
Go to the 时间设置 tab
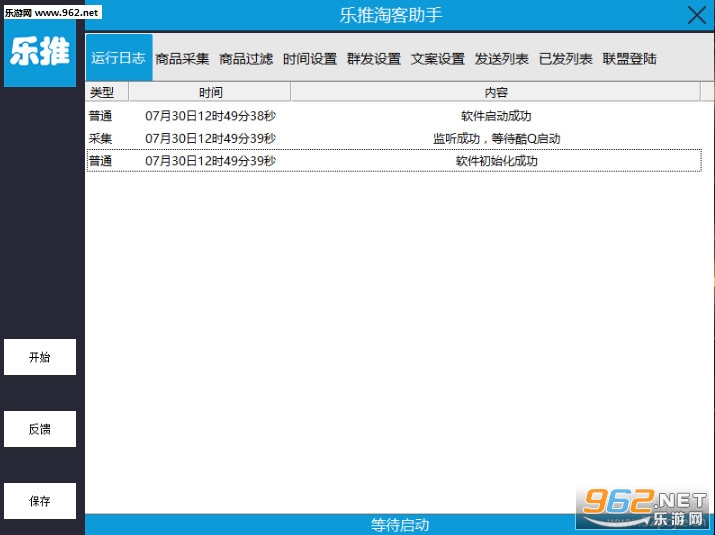click(310, 59)
